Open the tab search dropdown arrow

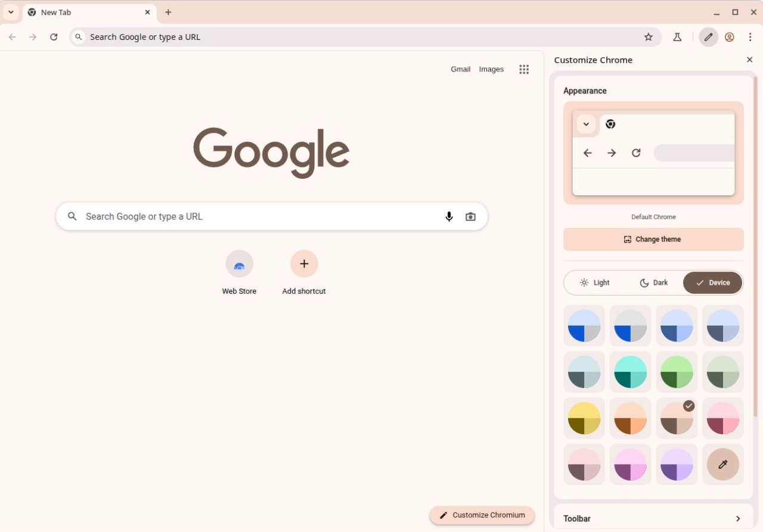pos(11,12)
